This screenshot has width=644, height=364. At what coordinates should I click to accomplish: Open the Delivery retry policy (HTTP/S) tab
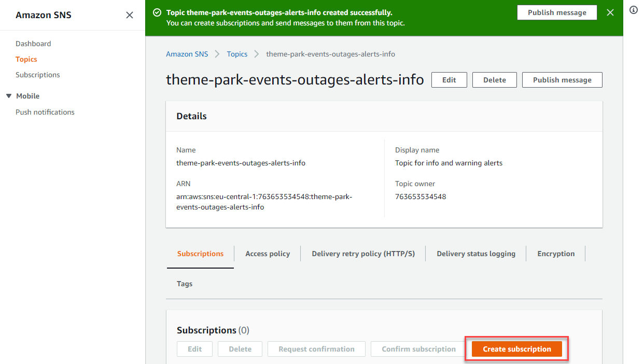point(363,254)
